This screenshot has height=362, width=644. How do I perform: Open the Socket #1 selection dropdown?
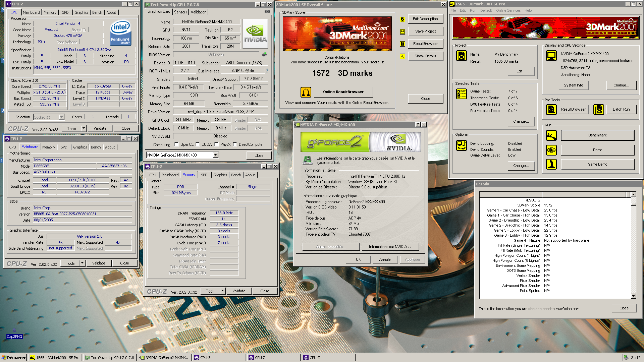[61, 117]
